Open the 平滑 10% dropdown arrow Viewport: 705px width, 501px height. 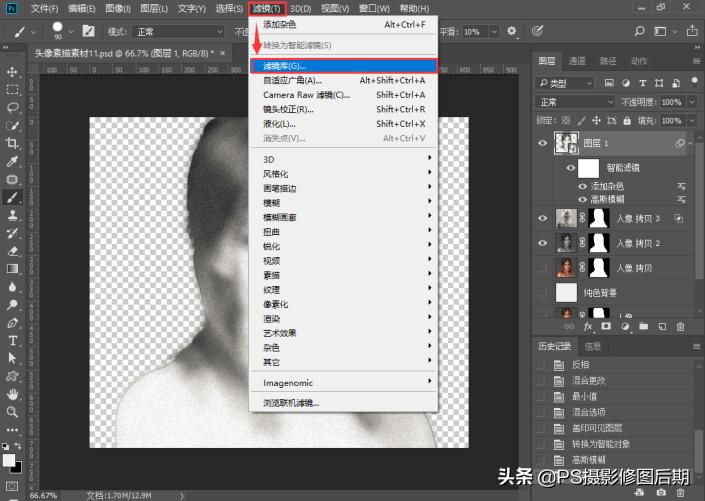(x=494, y=31)
